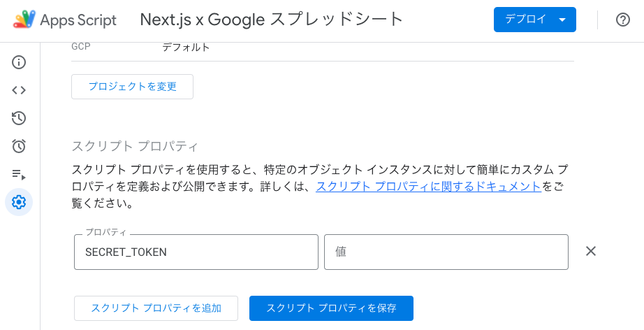Viewport: 644px width, 330px height.
Task: Click the GCP デフォルト value text
Action: [186, 48]
